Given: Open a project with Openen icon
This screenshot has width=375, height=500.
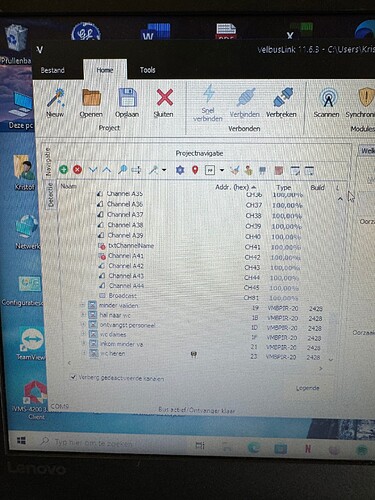Looking at the screenshot, I should (x=91, y=98).
